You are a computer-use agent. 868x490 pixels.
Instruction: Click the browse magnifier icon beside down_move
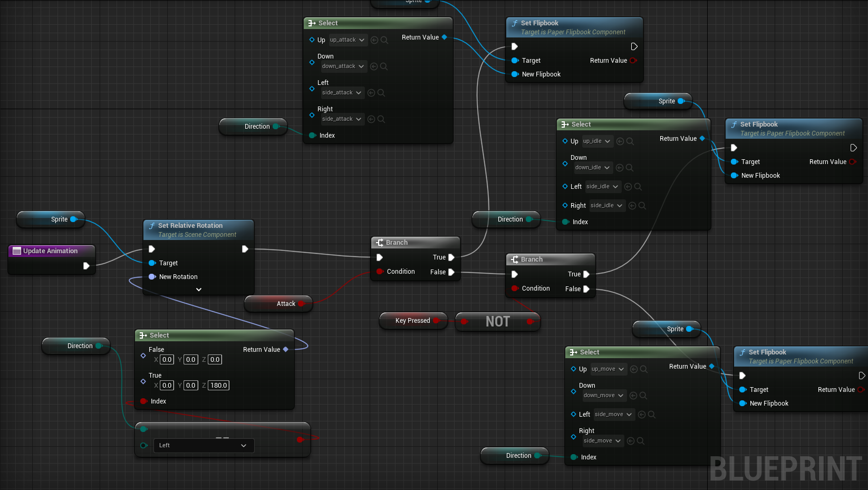(643, 396)
